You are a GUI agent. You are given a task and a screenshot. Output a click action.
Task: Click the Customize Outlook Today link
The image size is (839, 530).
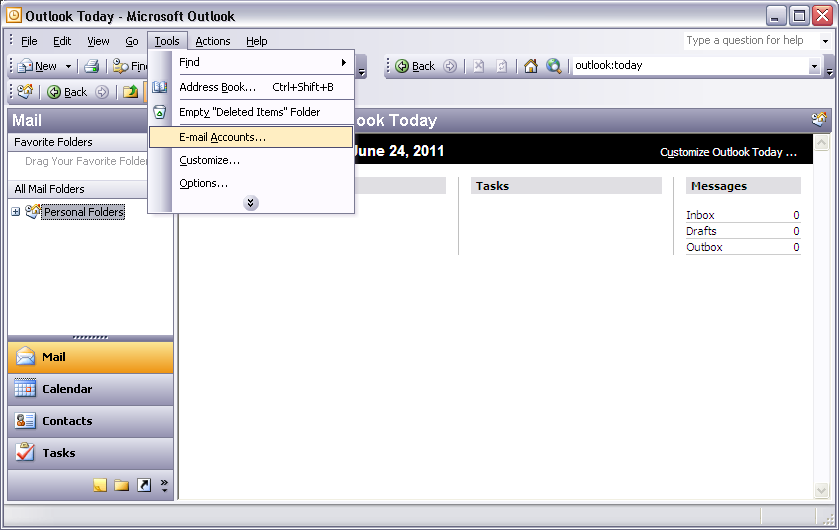pyautogui.click(x=728, y=153)
